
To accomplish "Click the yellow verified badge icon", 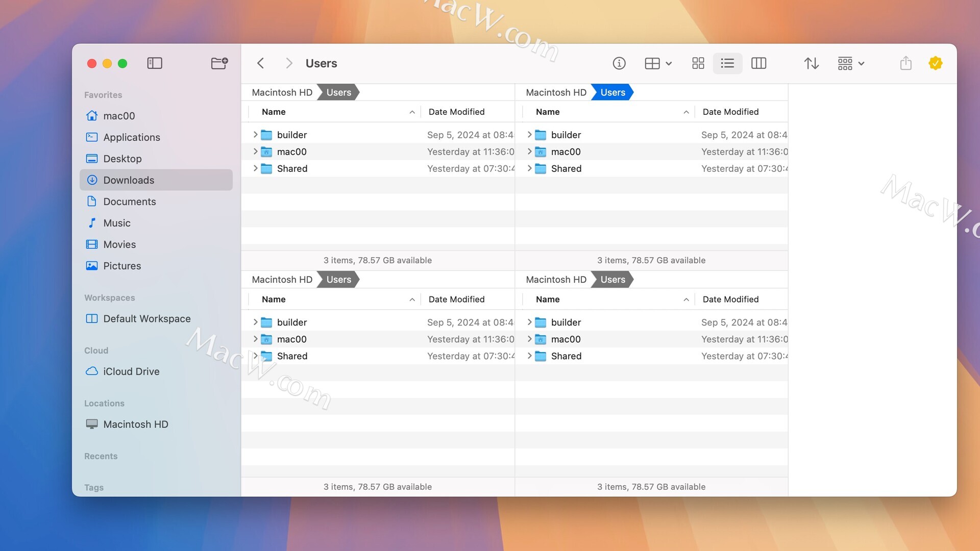I will click(935, 63).
